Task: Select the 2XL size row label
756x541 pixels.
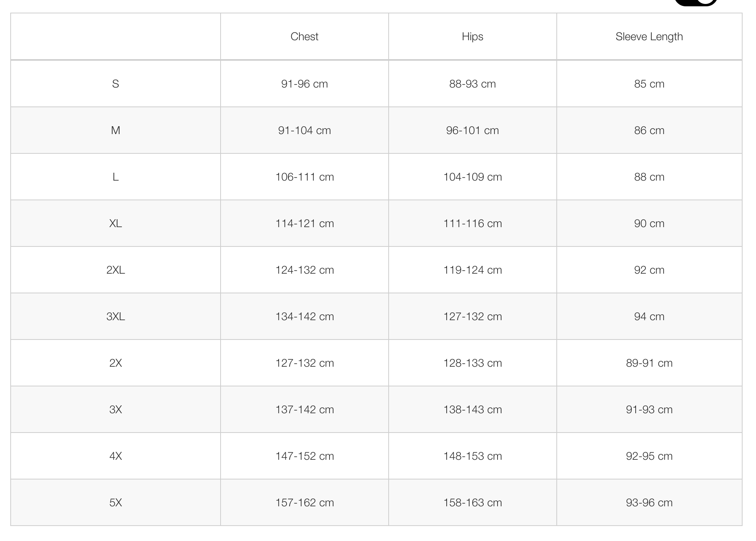Action: click(x=116, y=270)
